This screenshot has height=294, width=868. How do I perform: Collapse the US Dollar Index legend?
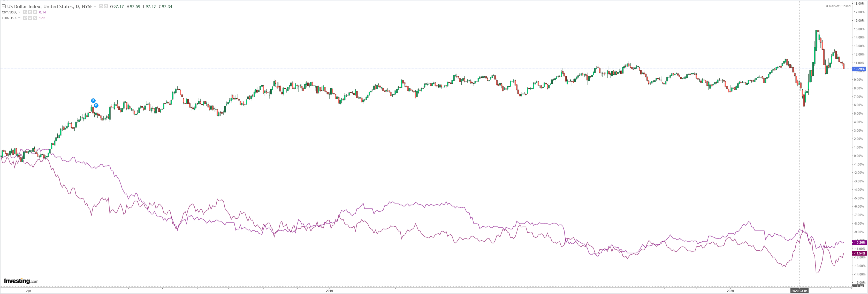4,6
